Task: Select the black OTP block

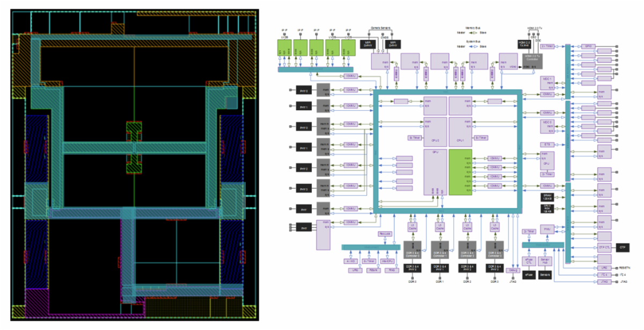Action: (x=623, y=247)
